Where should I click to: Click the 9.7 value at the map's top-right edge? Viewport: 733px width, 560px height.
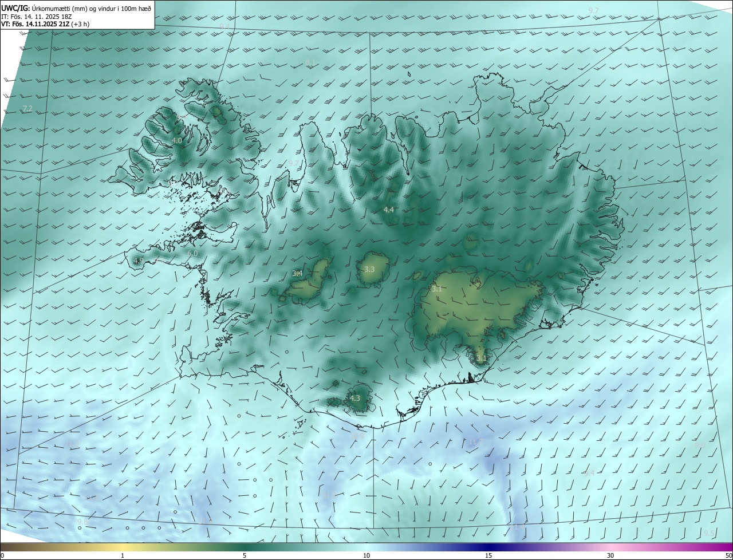(x=593, y=11)
